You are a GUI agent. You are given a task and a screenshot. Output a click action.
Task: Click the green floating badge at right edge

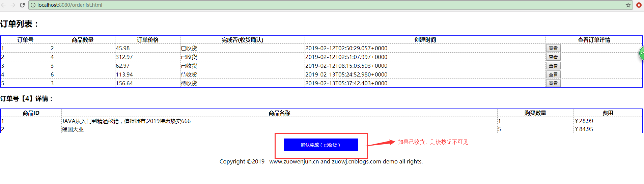(x=641, y=54)
